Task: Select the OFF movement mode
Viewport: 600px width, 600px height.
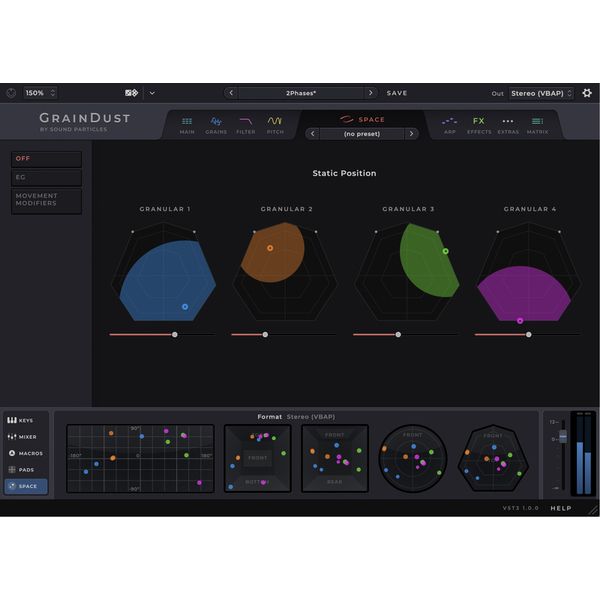Action: (46, 159)
